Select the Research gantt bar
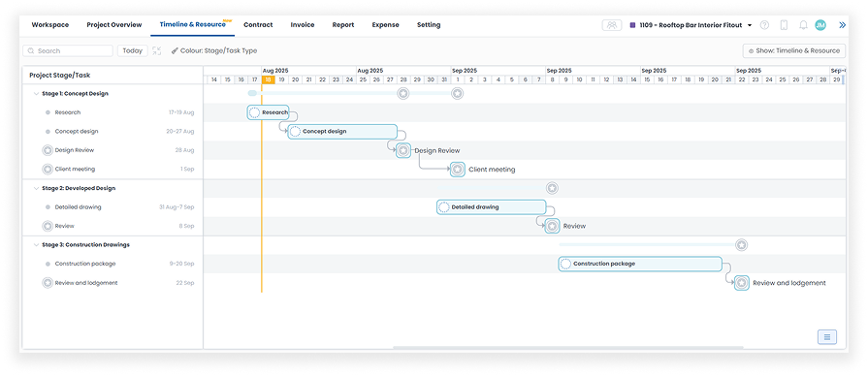868x376 pixels. coord(268,112)
